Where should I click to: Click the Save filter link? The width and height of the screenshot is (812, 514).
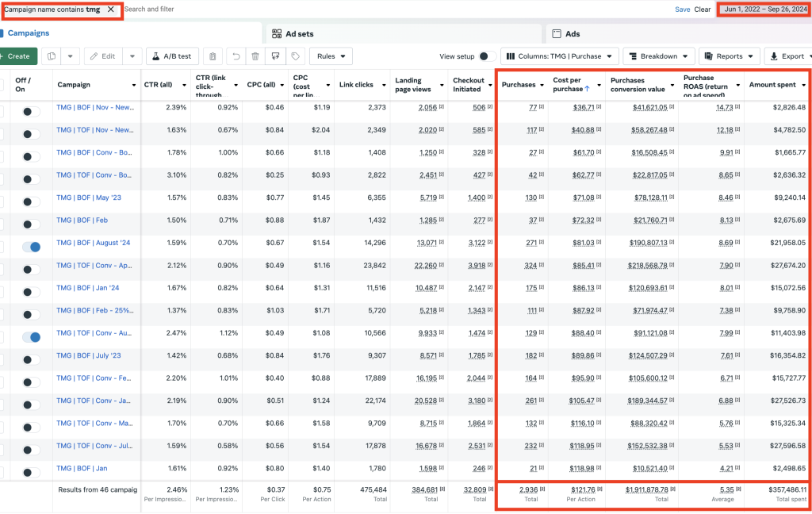pyautogui.click(x=682, y=10)
